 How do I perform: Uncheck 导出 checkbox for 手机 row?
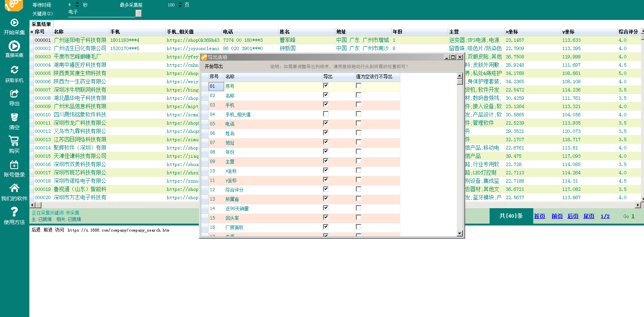[x=326, y=104]
